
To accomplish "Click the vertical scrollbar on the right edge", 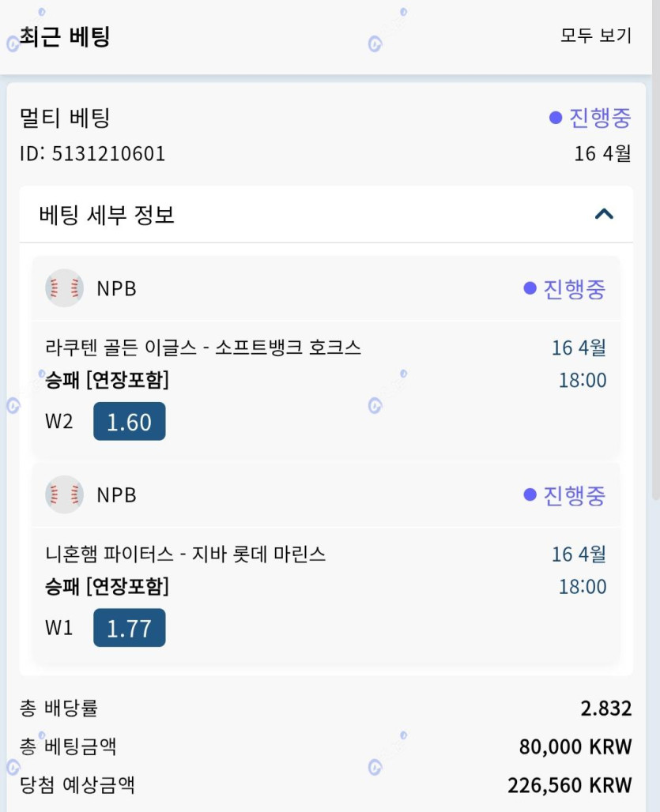I will pos(656,249).
